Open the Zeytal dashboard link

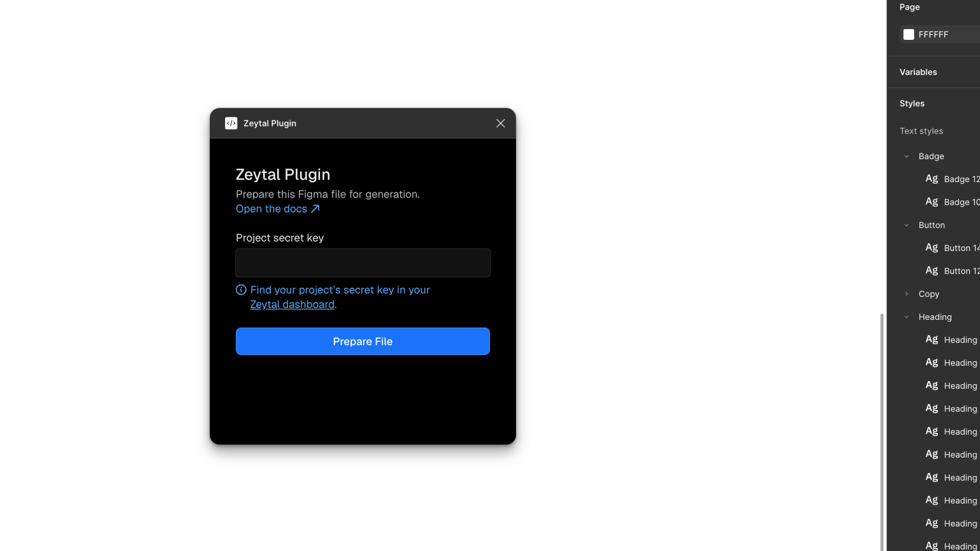click(x=292, y=305)
